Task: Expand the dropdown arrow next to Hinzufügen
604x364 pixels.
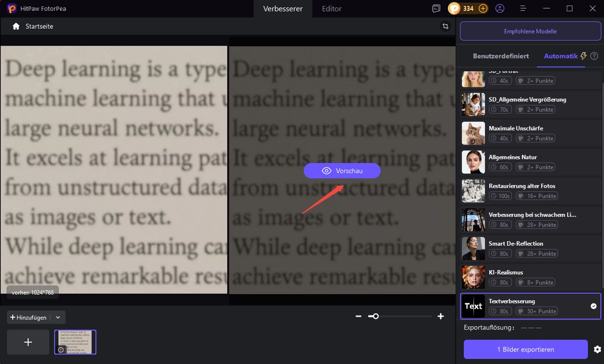Action: point(58,317)
